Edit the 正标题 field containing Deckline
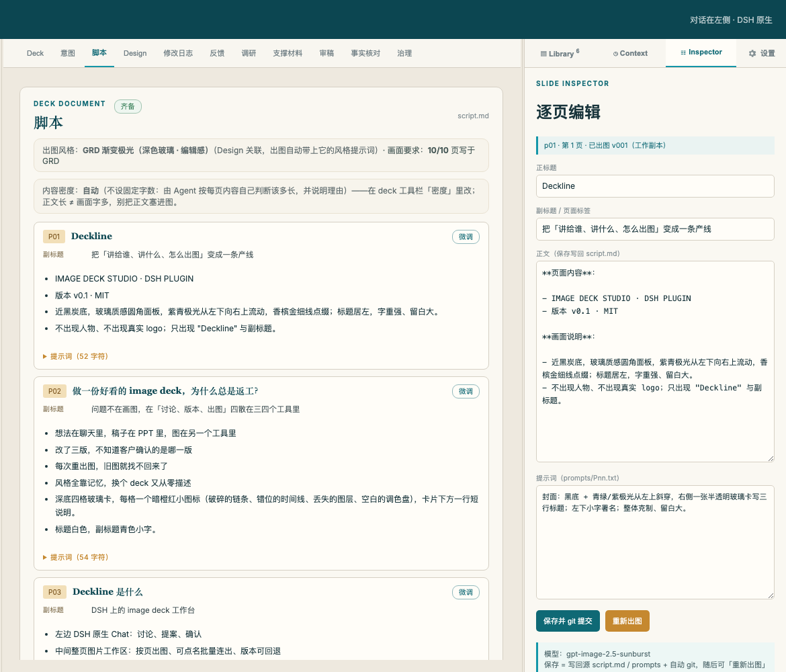 (x=655, y=186)
